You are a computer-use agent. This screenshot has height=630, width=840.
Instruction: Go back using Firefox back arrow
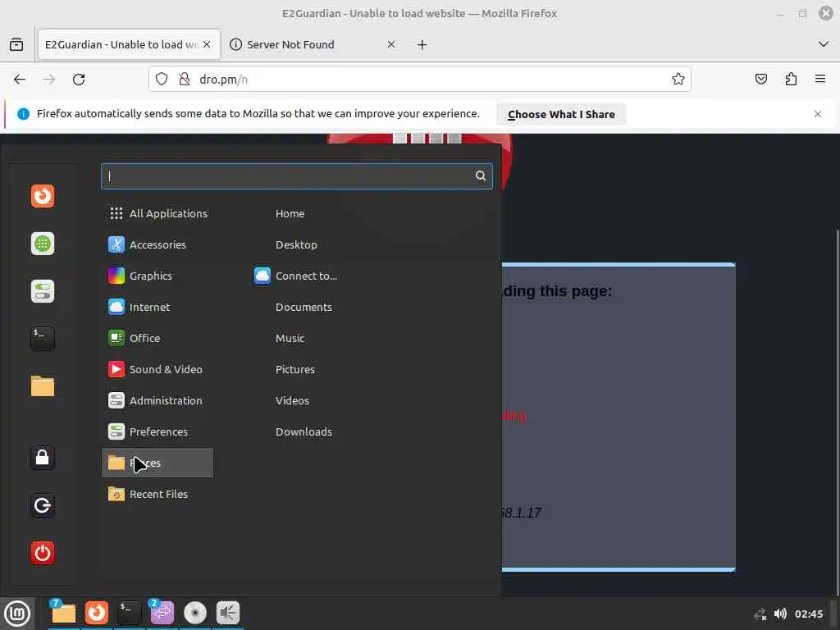[x=20, y=80]
